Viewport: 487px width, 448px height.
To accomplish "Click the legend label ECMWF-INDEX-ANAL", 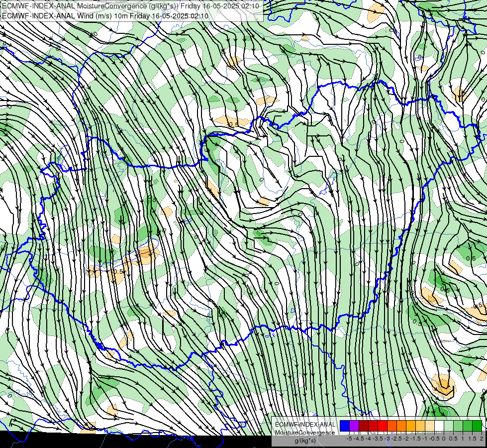I will click(x=305, y=425).
